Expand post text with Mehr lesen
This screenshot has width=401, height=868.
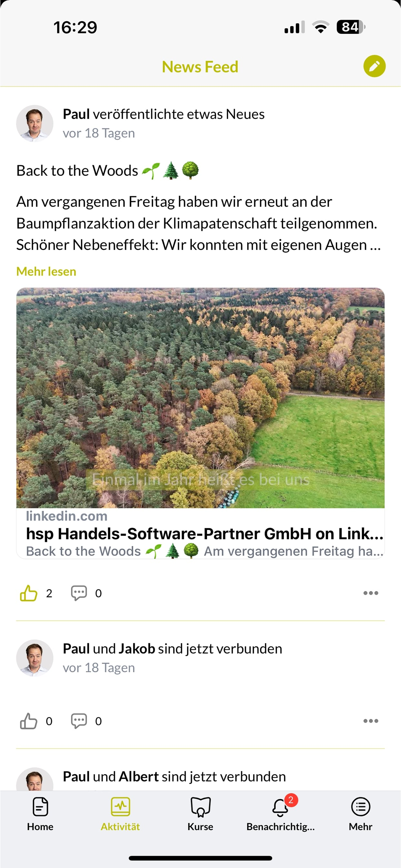[x=46, y=271]
